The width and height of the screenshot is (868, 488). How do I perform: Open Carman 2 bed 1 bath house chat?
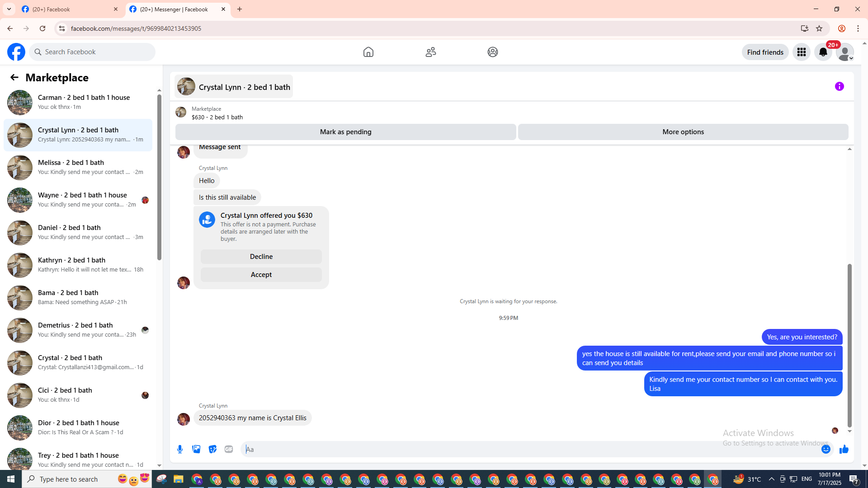(78, 102)
